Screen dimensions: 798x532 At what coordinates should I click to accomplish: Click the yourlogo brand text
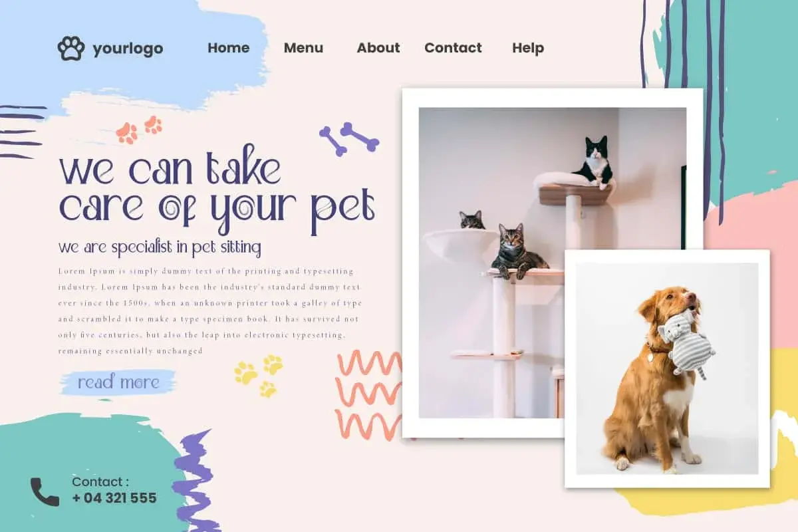click(128, 49)
